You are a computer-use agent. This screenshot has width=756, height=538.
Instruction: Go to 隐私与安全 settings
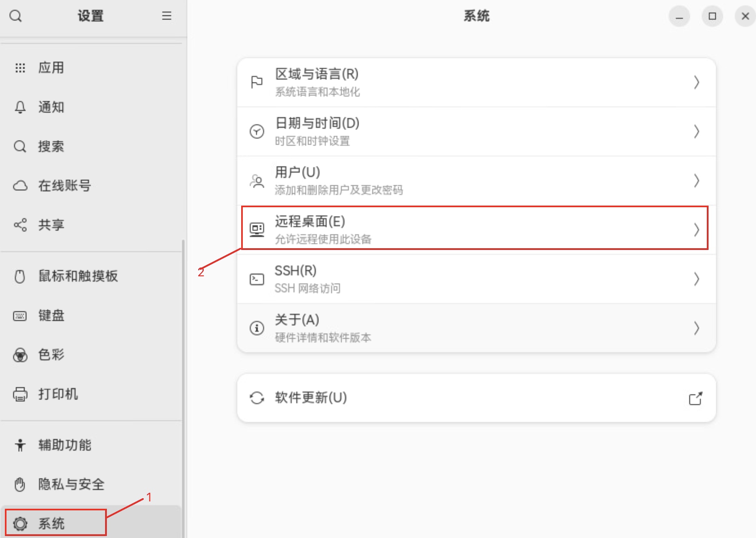pyautogui.click(x=71, y=484)
